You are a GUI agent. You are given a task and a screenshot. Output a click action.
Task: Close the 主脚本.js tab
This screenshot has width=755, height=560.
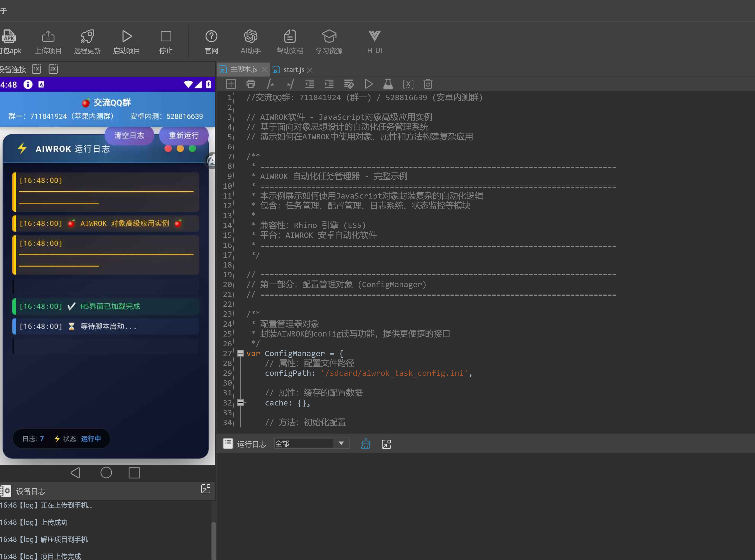(264, 70)
